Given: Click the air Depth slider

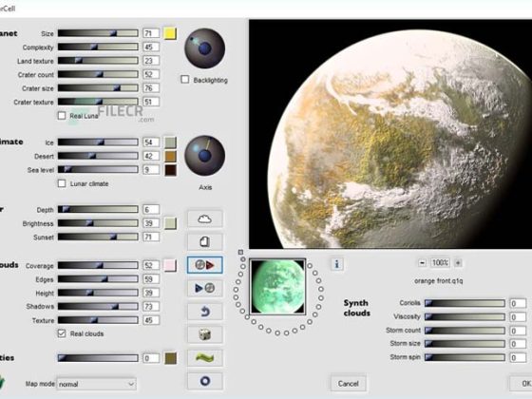Looking at the screenshot, I should point(98,209).
